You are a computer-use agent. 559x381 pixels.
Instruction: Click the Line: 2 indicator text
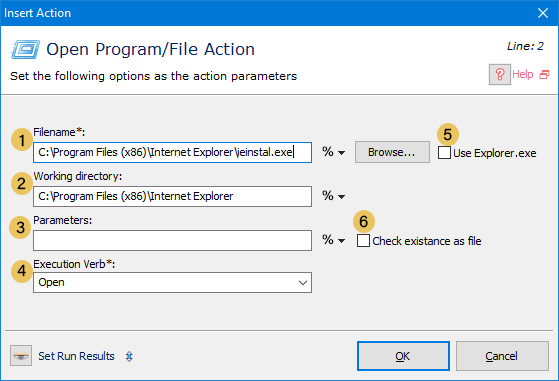525,46
